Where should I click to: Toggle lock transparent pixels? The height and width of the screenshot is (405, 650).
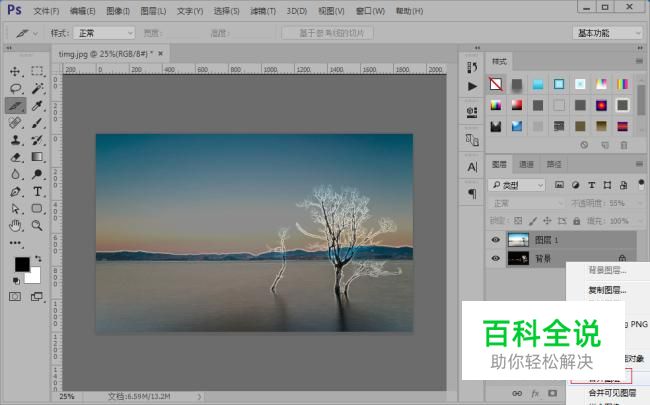point(518,221)
